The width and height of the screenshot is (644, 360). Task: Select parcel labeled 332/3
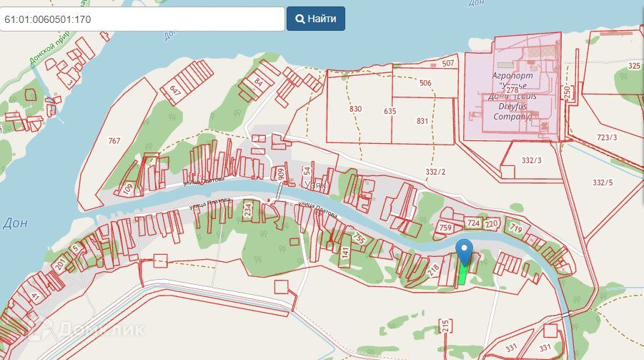click(x=532, y=160)
